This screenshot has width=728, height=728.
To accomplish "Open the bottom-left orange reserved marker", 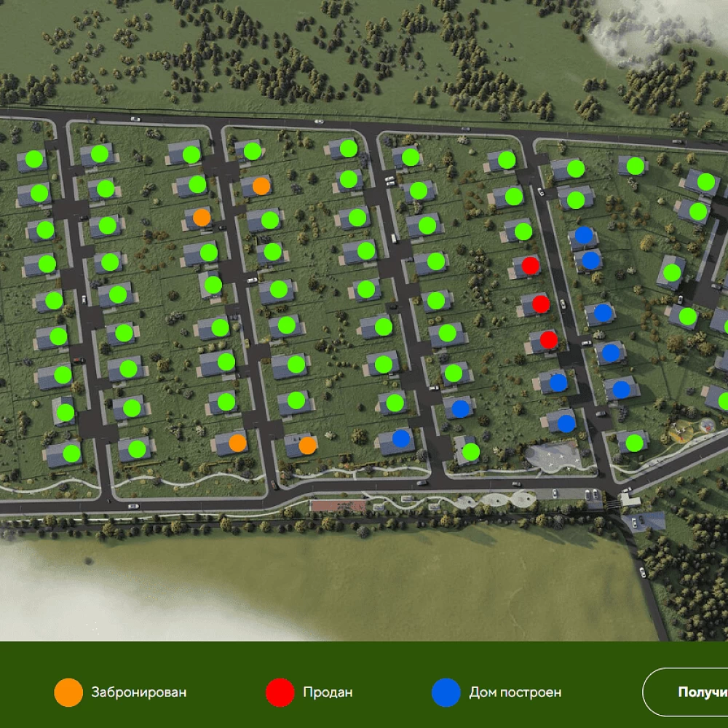I will tap(237, 443).
